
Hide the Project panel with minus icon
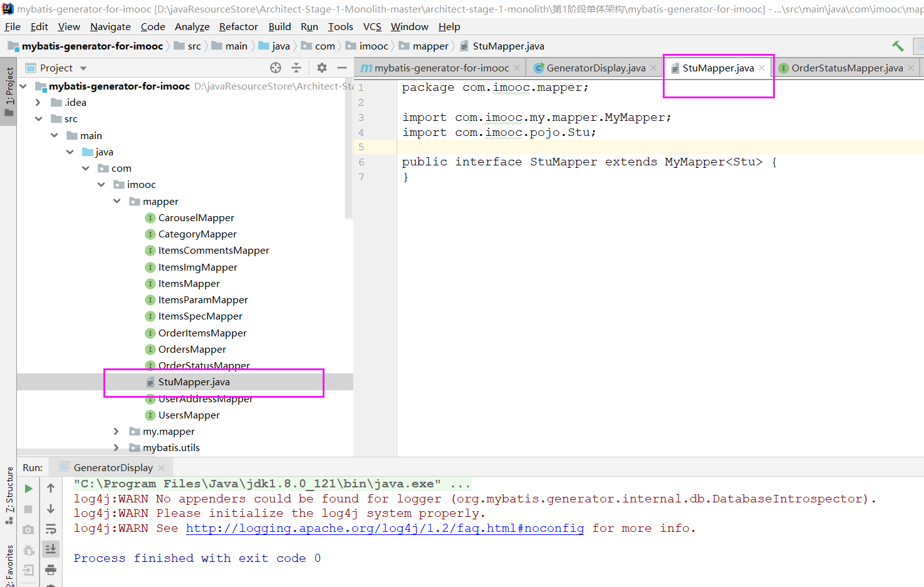342,68
